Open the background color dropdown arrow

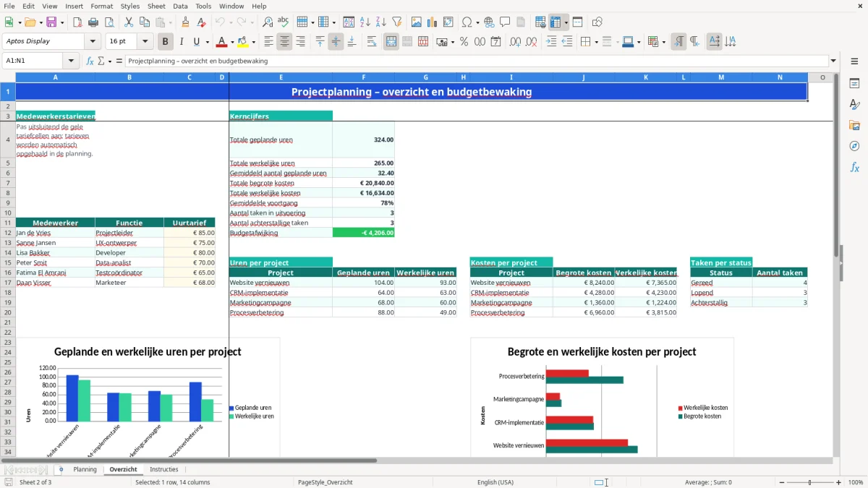coord(253,42)
